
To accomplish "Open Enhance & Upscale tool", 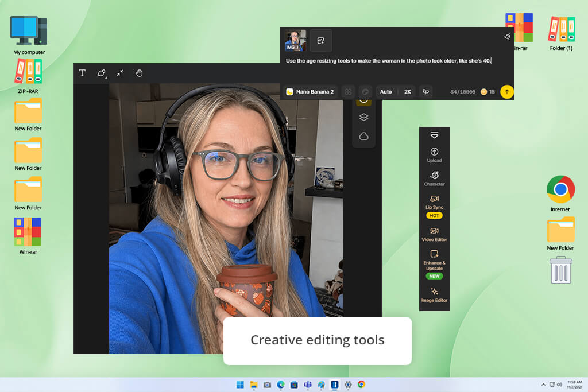I will 434,261.
